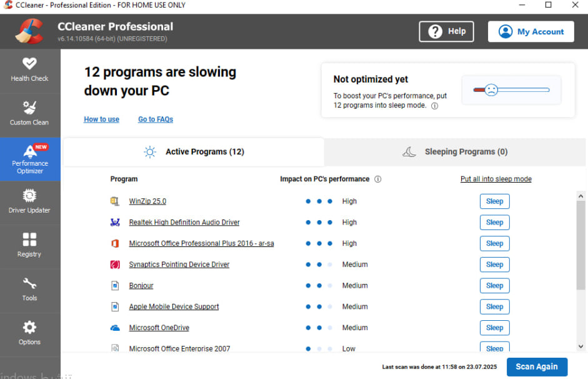Screen dimensions: 588x379
Task: Click the last scan timestamp text
Action: (439, 367)
